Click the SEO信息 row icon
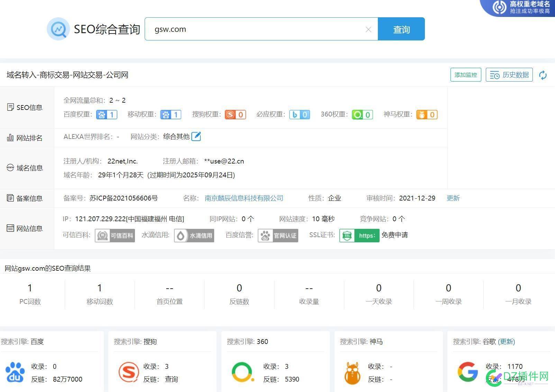Viewport: 555px width, 392px height. pos(10,107)
